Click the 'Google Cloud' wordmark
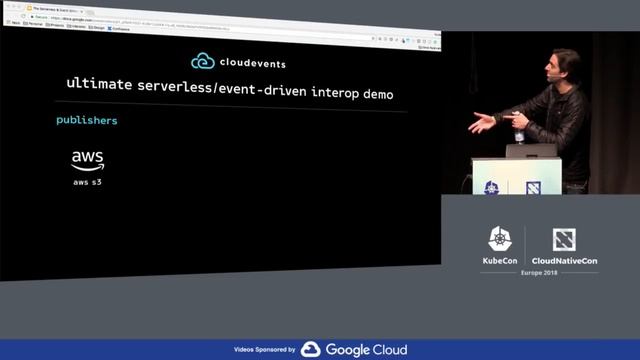 367,350
